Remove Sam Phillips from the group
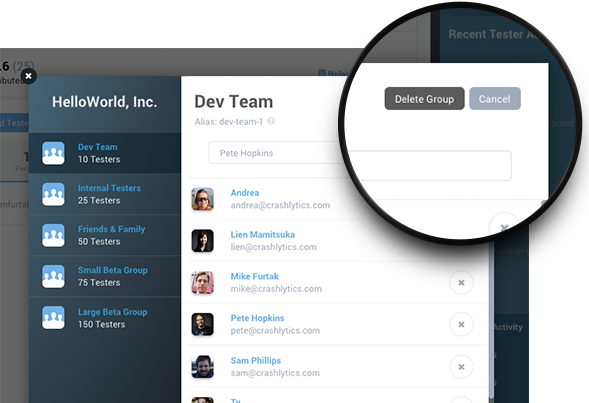Viewport: 589px width, 403px height. 461,367
